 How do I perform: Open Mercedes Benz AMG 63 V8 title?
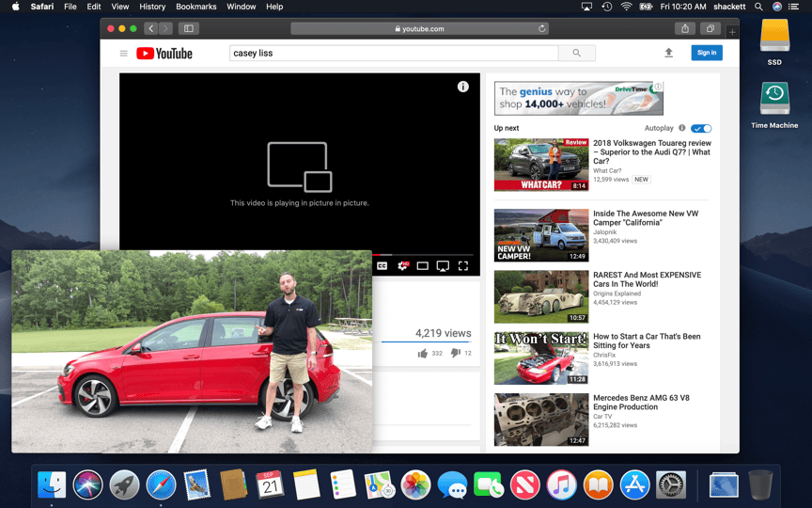coord(641,403)
